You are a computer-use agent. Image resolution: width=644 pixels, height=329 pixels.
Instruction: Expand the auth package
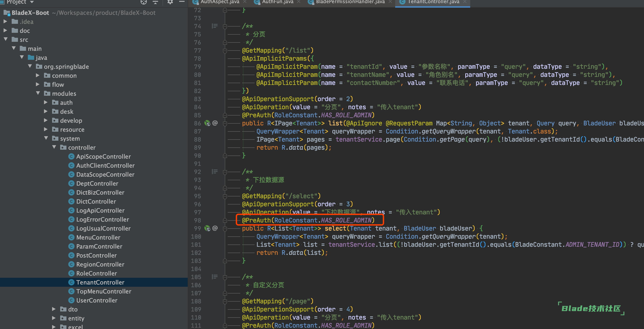[x=46, y=102]
